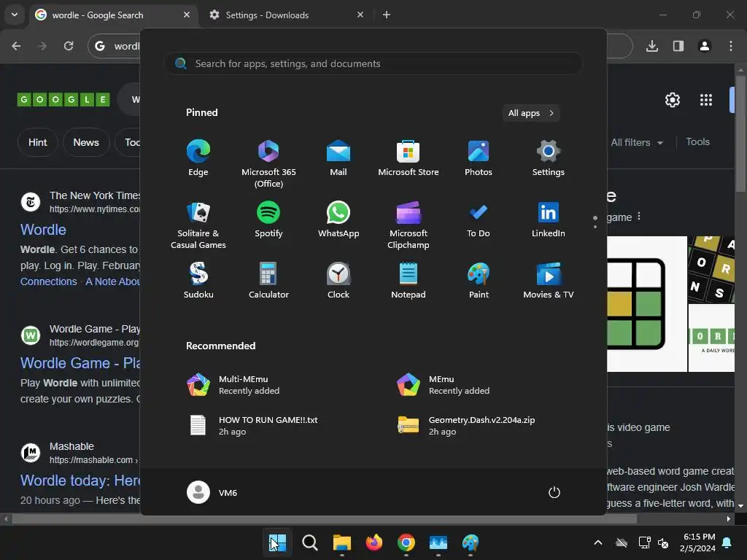
Task: Go back in Chrome
Action: (x=16, y=46)
